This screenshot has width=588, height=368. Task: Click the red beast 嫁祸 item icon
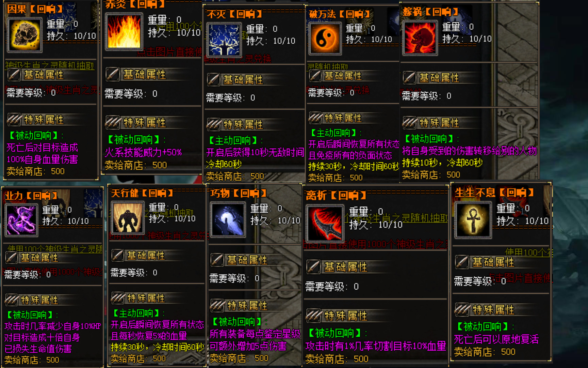coord(420,38)
